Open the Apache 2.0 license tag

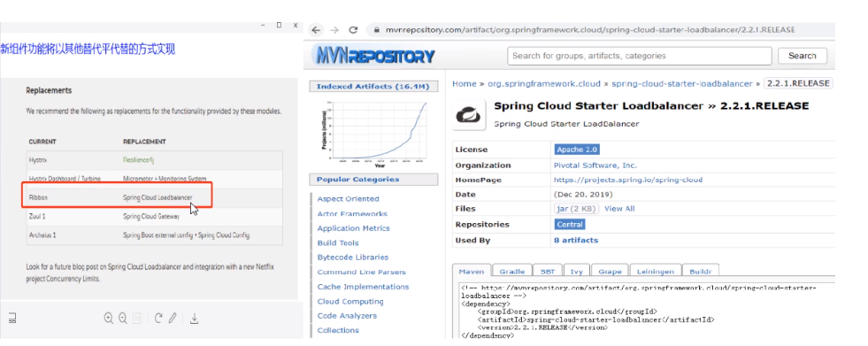577,150
